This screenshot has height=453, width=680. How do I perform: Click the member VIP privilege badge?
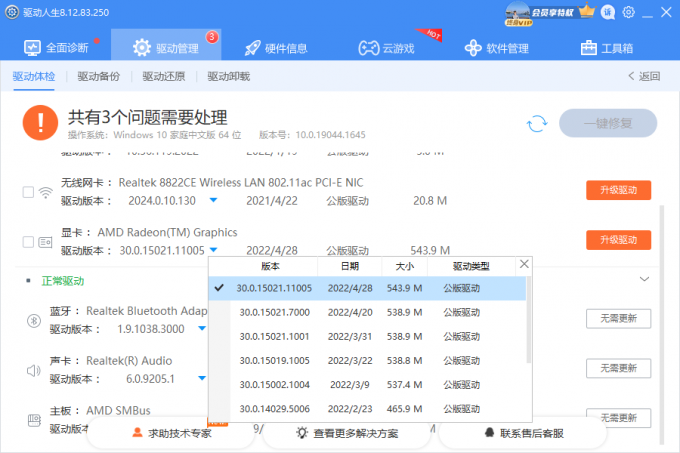(550, 13)
